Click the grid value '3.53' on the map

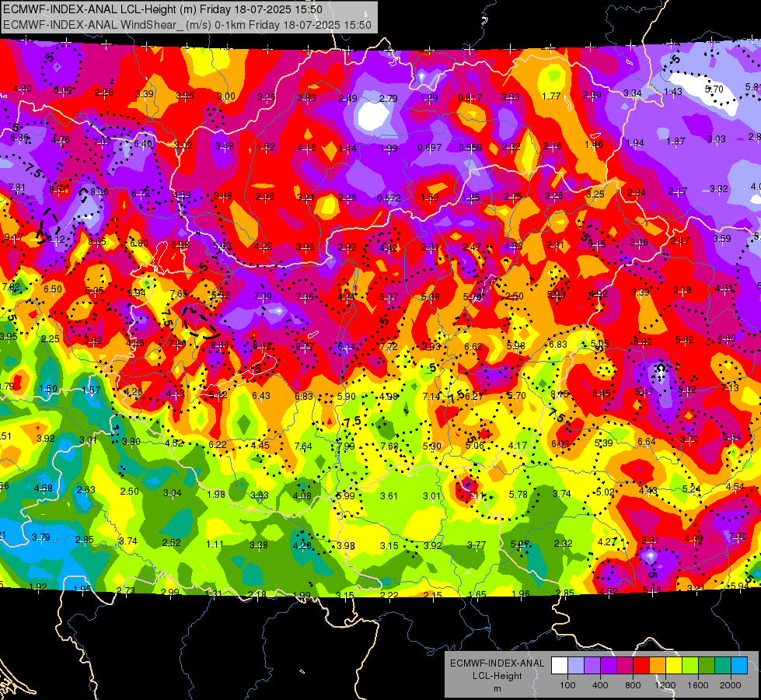pyautogui.click(x=511, y=97)
